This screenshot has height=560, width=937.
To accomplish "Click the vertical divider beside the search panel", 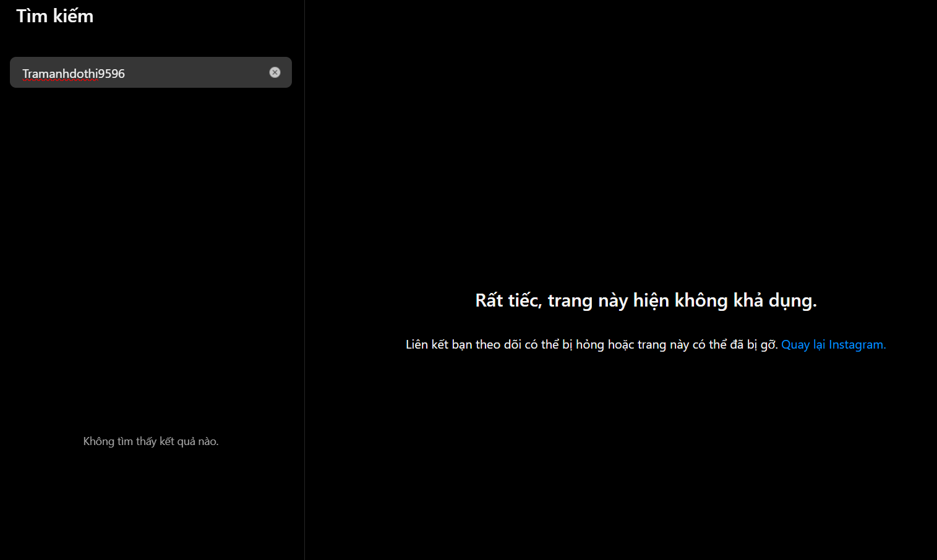I will point(304,278).
